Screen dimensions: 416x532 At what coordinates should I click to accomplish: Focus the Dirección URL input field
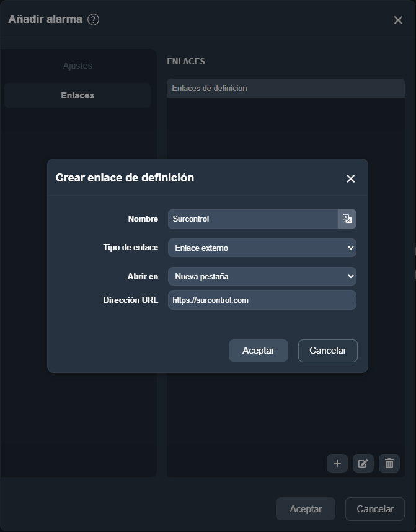[x=262, y=300]
